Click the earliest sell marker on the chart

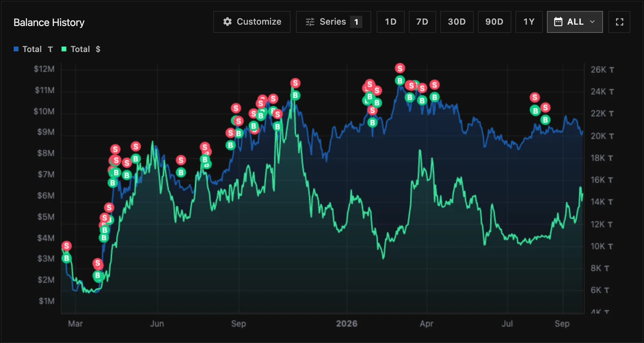[67, 246]
